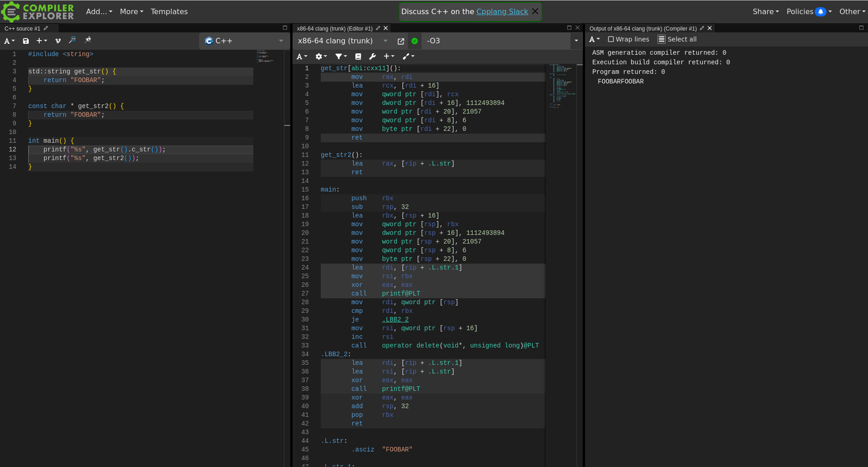Rename the Output tab with pencil icon
The height and width of the screenshot is (467, 868).
pos(702,28)
